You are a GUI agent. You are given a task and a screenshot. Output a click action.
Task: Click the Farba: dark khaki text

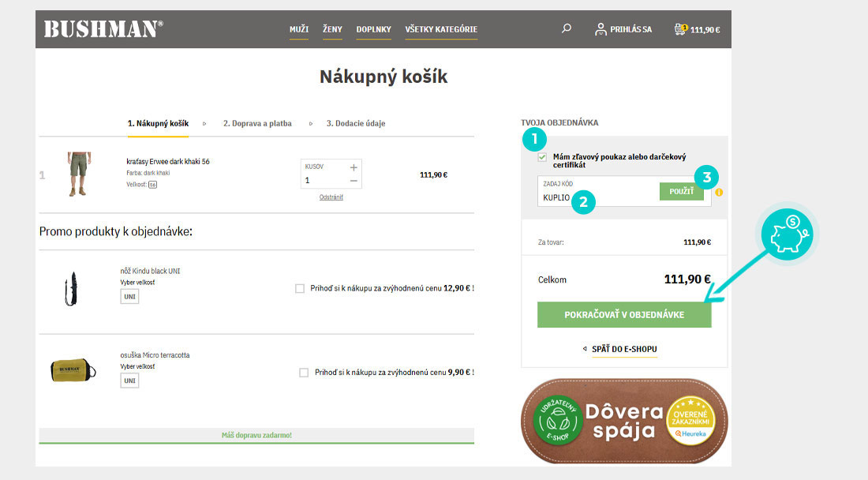pos(148,173)
